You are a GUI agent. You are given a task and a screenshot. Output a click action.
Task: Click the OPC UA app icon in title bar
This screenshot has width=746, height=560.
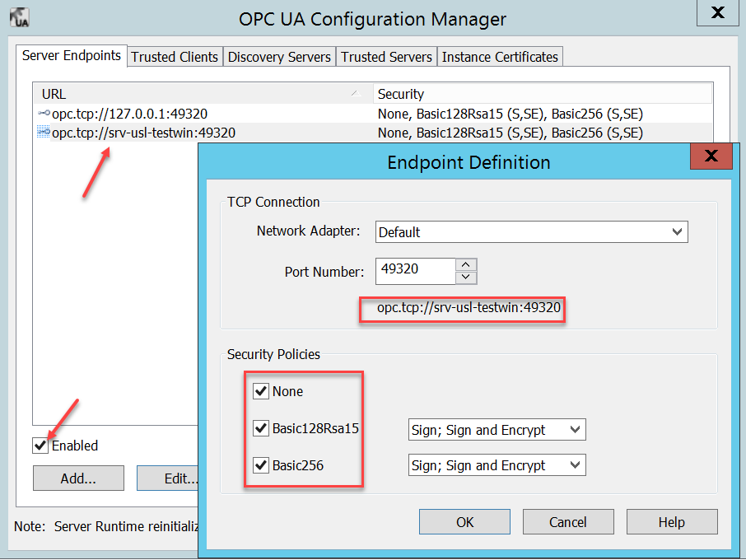(x=20, y=17)
